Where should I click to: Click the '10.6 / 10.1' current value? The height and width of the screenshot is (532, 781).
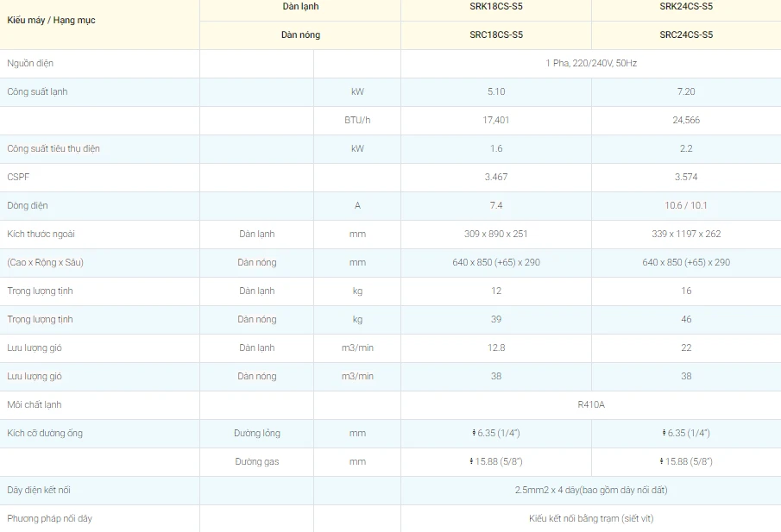685,205
